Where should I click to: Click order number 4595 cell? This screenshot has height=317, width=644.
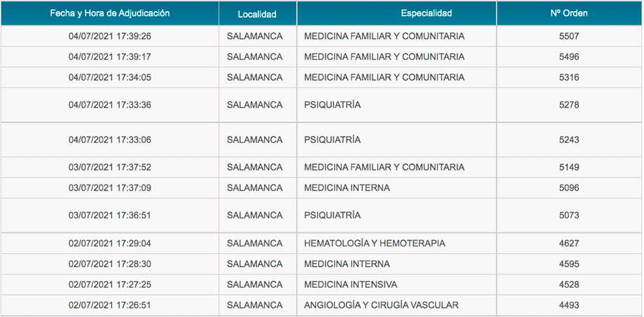[x=569, y=264]
